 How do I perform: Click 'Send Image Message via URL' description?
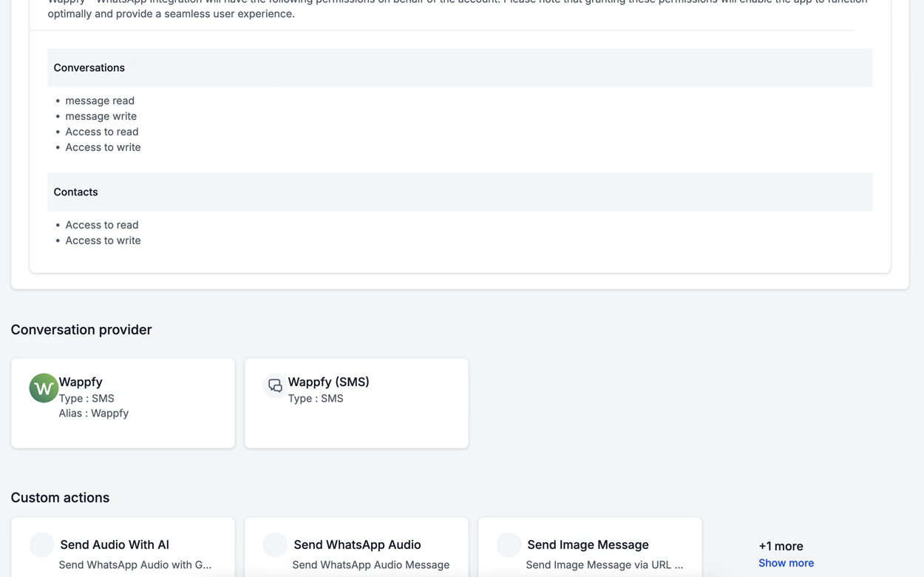[x=605, y=564]
